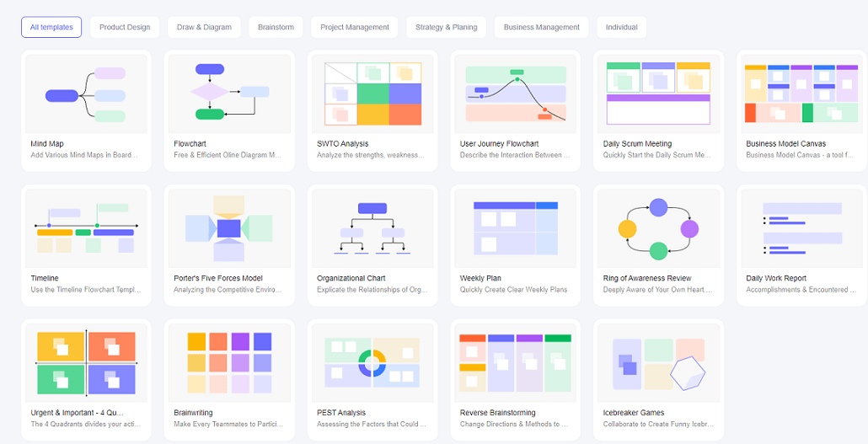Click the "User Journey Flowchart" title
868x444 pixels.
pos(500,144)
